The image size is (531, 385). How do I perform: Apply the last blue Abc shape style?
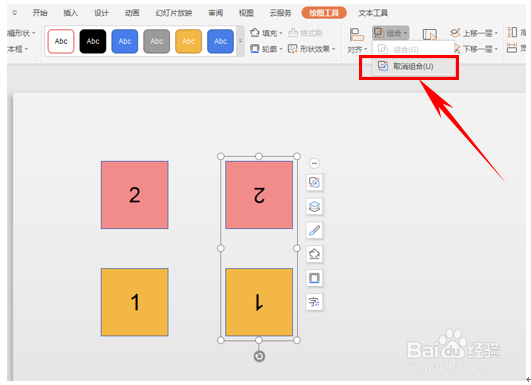[220, 41]
